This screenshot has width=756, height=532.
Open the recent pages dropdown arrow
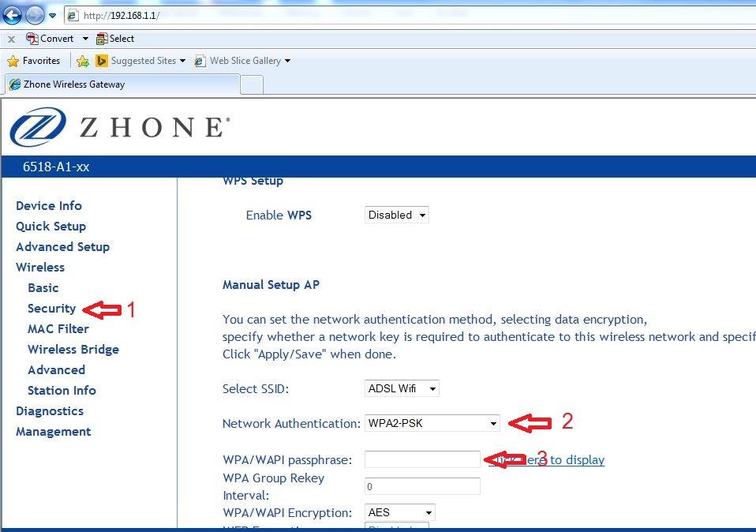(x=53, y=16)
